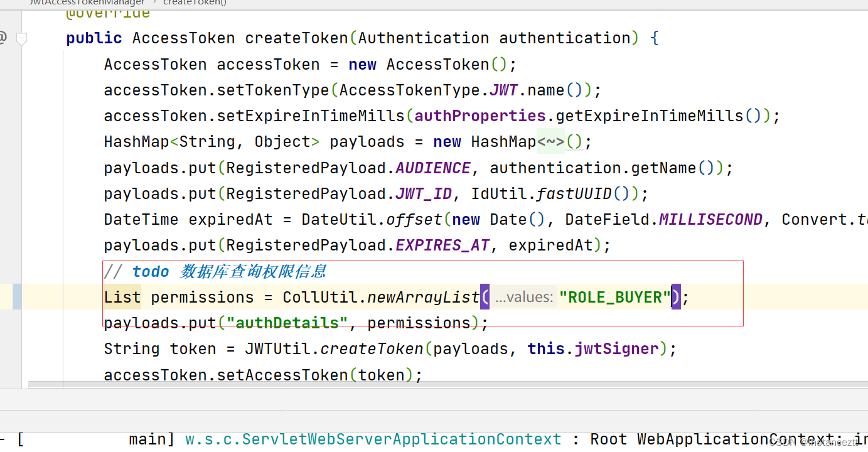The width and height of the screenshot is (868, 452).
Task: Click the 'MILLISECOND' constant
Action: click(x=711, y=220)
